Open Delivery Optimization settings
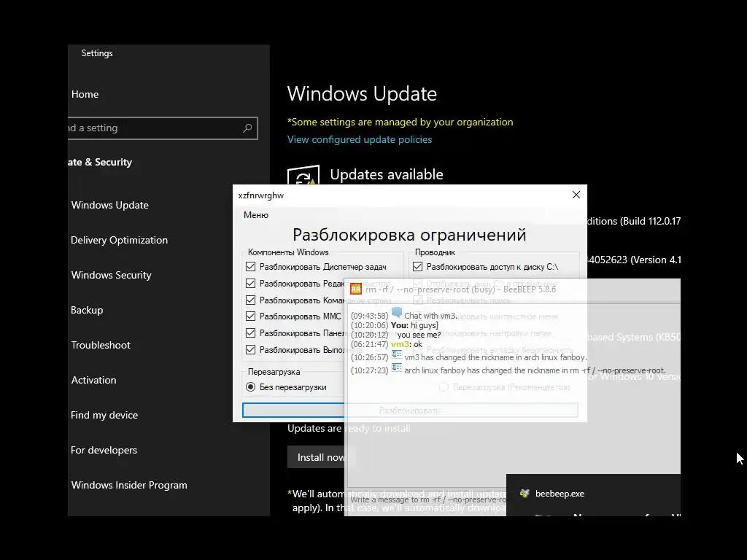The height and width of the screenshot is (560, 747). [119, 240]
